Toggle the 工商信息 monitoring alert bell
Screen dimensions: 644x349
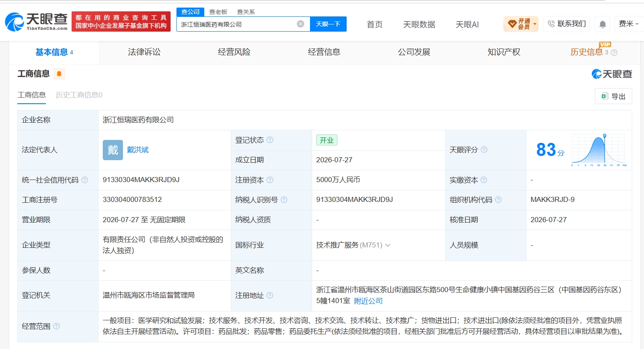(x=59, y=74)
